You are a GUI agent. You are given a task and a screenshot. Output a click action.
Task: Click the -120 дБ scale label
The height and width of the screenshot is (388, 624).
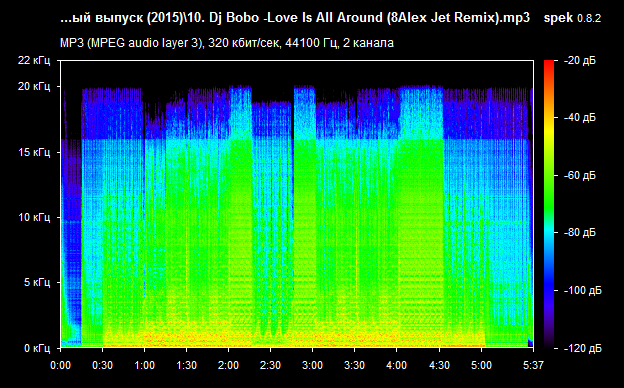coord(583,348)
